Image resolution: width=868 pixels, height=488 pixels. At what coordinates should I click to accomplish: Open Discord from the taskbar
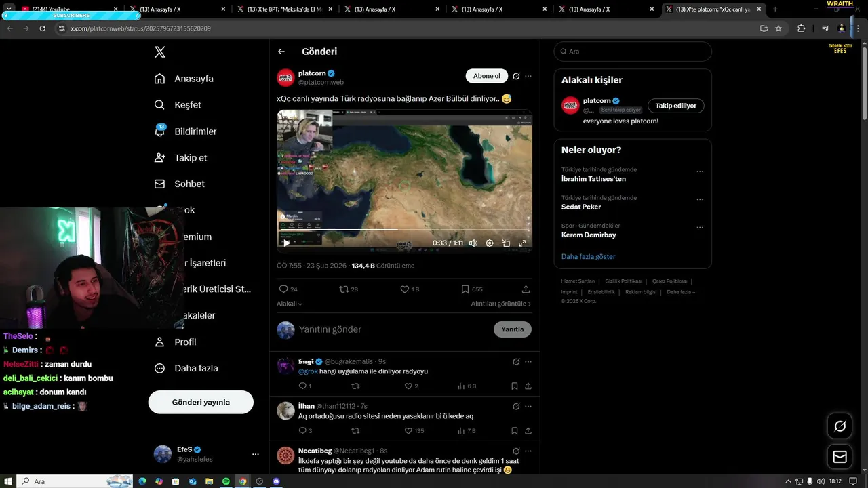tap(276, 481)
